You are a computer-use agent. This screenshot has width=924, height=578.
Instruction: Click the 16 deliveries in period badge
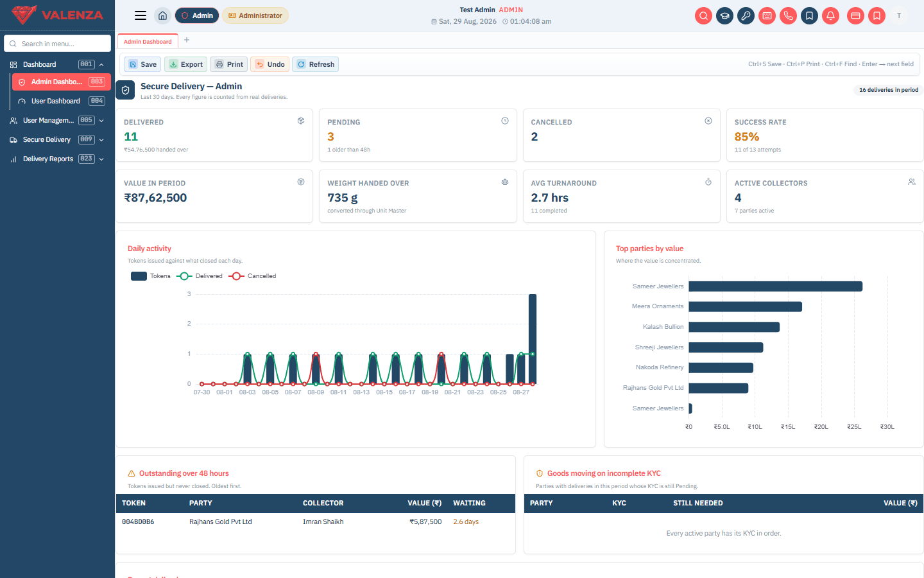888,90
